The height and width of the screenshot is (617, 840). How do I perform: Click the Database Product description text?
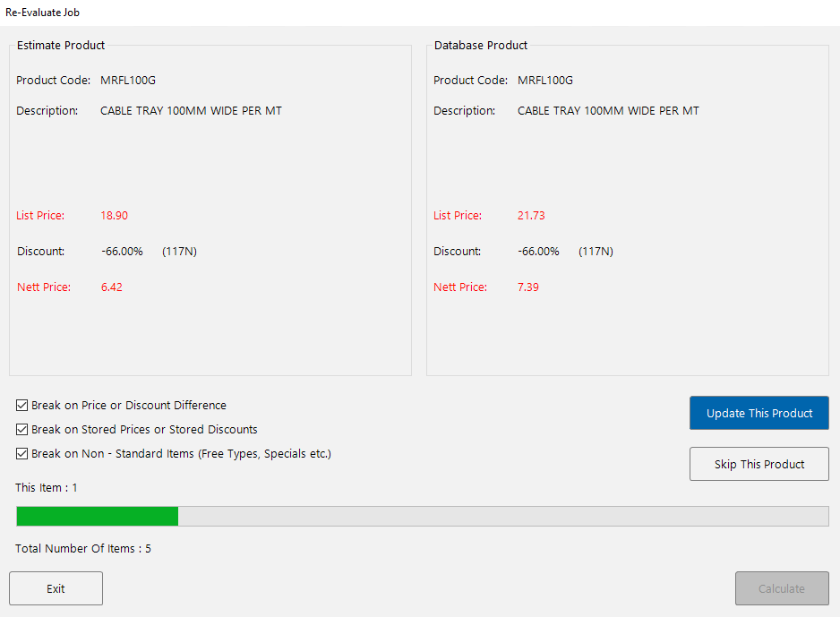click(608, 110)
